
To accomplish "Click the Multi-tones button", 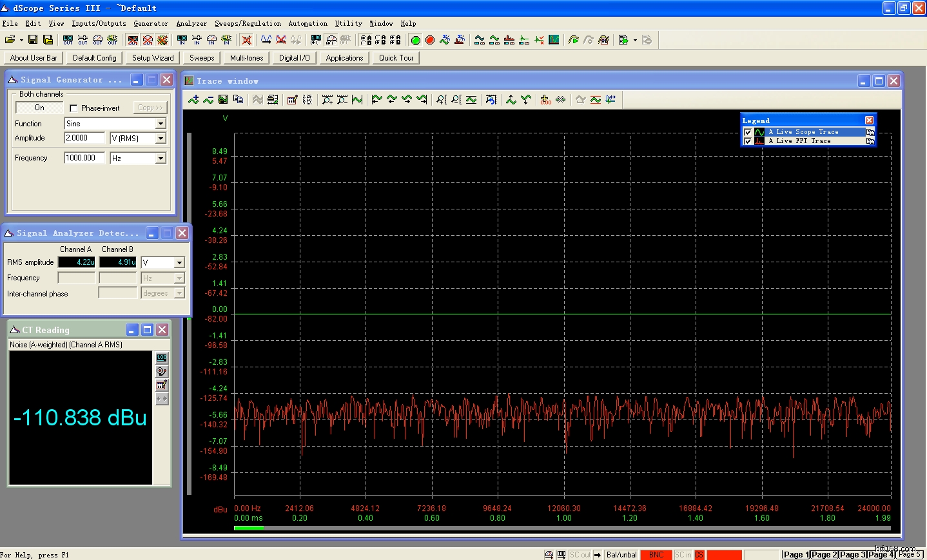I will (x=246, y=58).
